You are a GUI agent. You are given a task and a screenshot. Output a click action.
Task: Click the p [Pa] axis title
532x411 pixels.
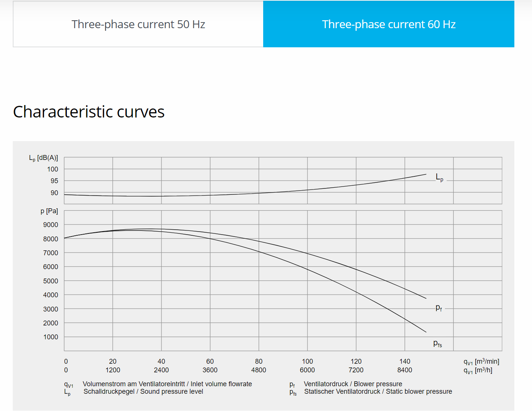coord(49,211)
